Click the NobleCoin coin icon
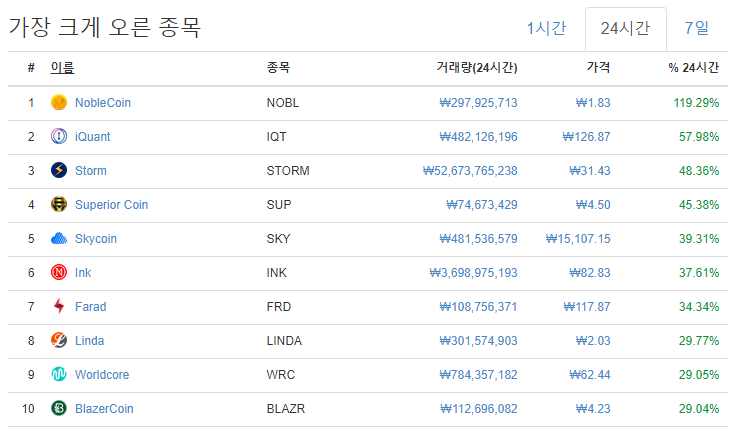Screen dimensions: 736x429 58,102
